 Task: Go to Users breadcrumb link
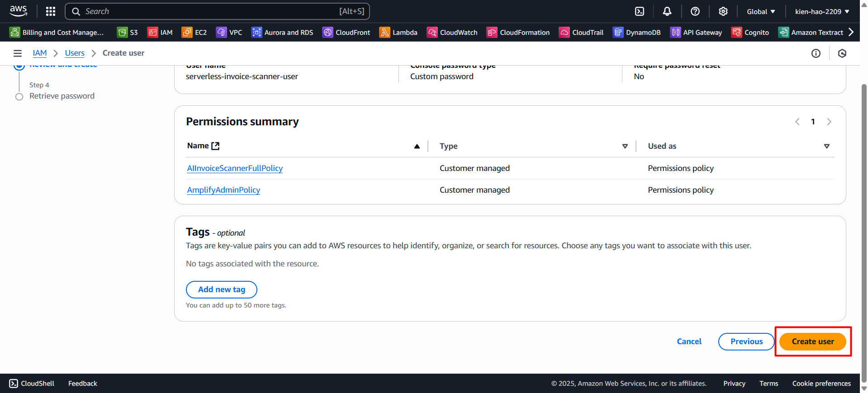point(75,53)
